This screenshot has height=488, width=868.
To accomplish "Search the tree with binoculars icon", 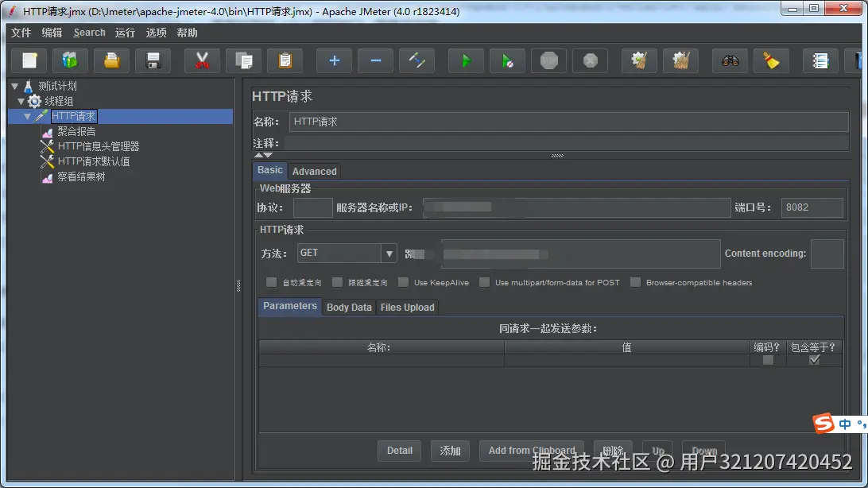I will pyautogui.click(x=730, y=60).
